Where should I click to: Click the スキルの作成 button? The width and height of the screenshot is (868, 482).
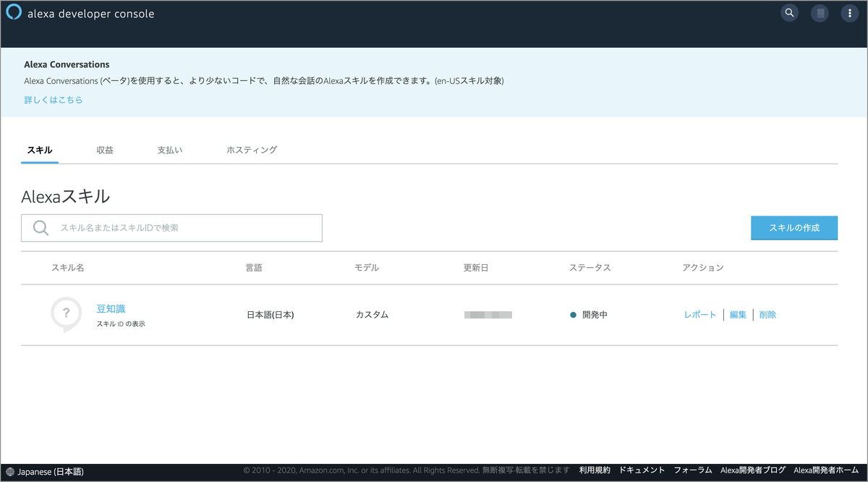click(x=794, y=227)
